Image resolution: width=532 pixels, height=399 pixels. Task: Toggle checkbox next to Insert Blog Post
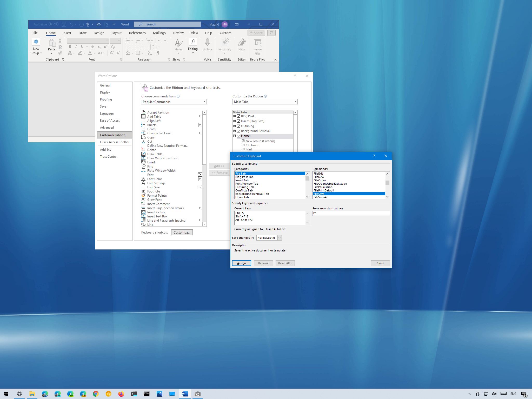tap(238, 121)
